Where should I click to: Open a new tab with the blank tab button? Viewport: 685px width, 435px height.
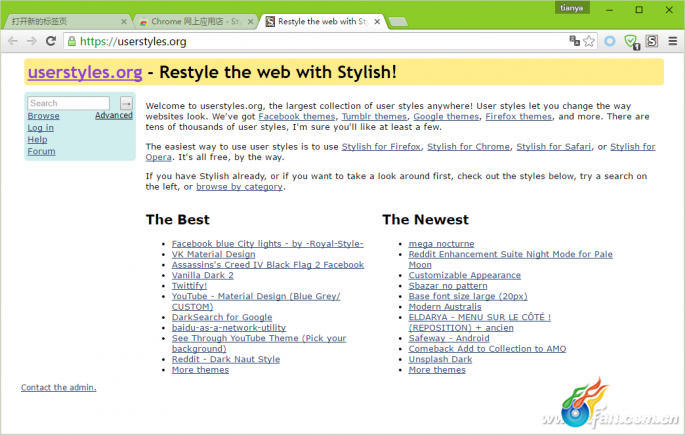(x=398, y=22)
